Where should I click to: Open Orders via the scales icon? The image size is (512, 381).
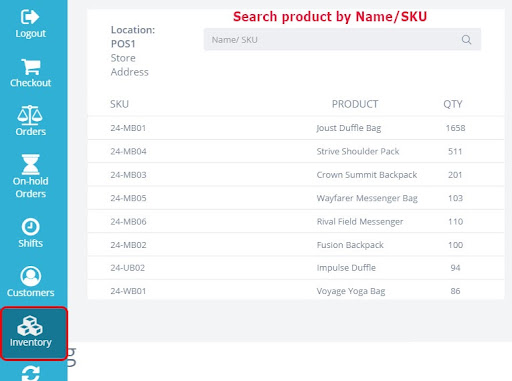coord(30,115)
